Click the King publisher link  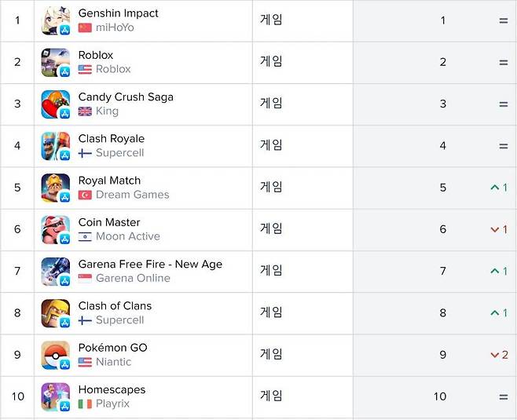coord(107,111)
